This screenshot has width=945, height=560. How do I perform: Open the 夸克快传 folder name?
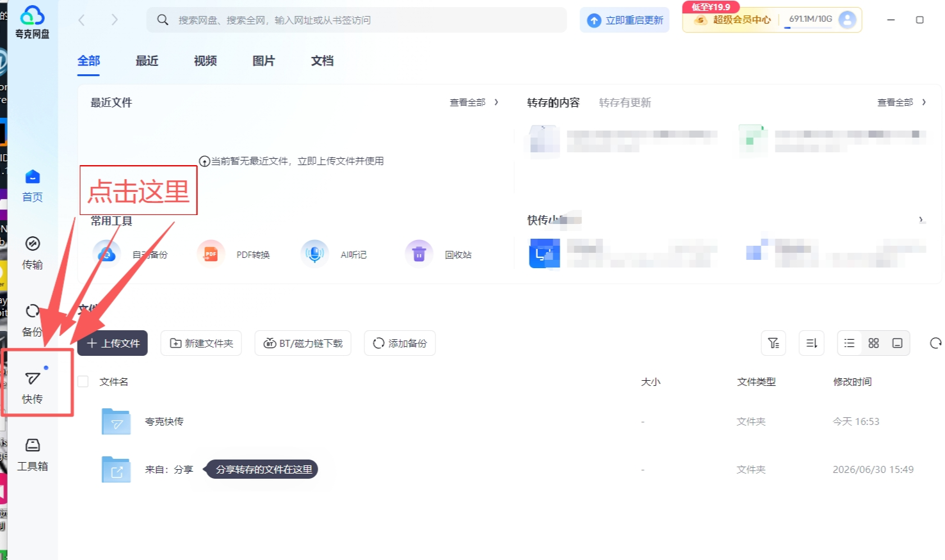(x=164, y=421)
